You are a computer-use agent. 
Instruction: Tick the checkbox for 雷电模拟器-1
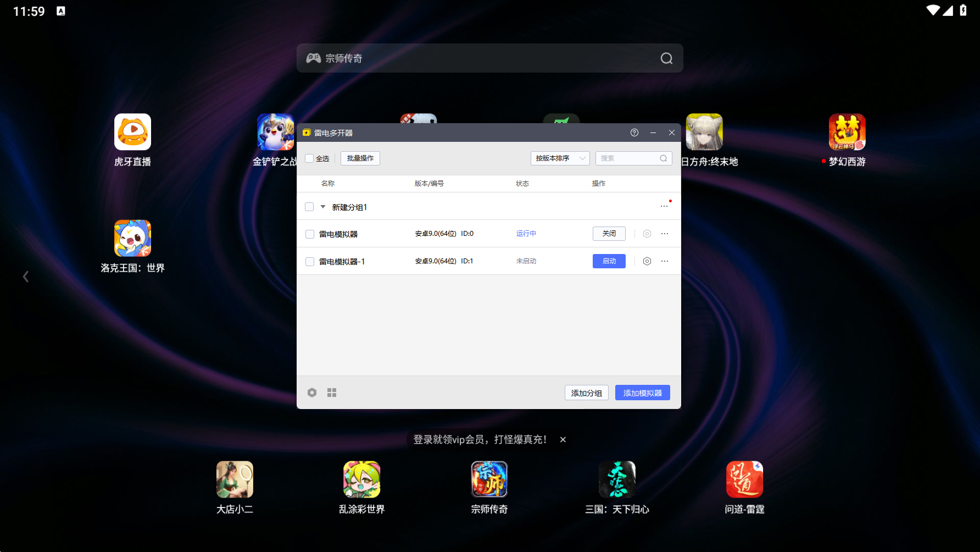[310, 262]
